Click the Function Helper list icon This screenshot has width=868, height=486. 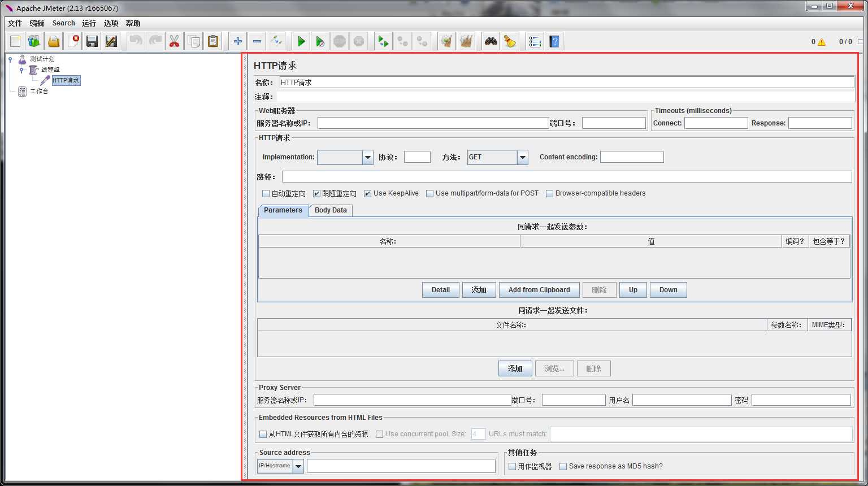pyautogui.click(x=534, y=41)
